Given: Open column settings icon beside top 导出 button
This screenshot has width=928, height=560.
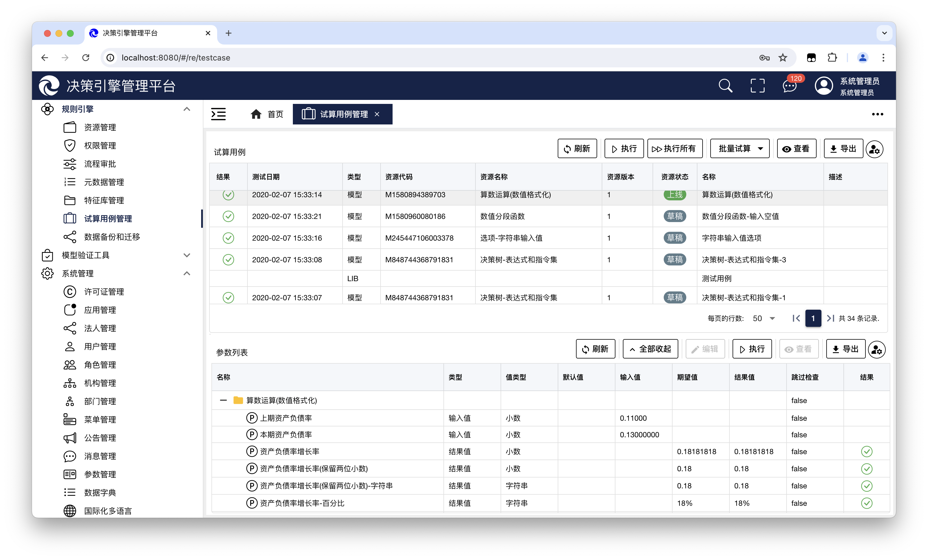Looking at the screenshot, I should (x=875, y=149).
